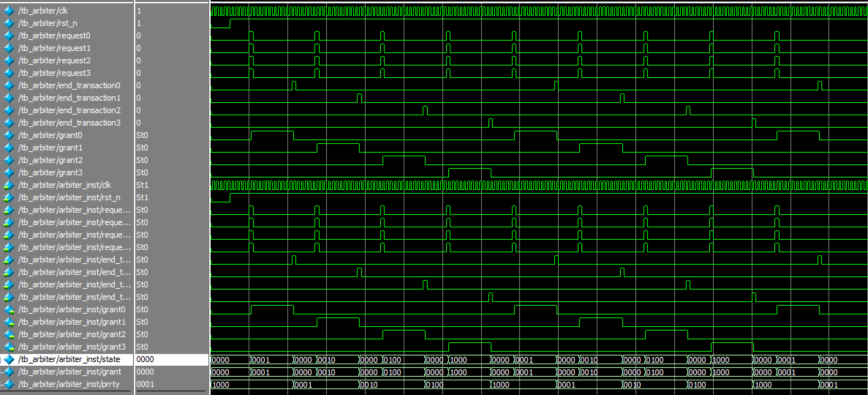Select the icon next to /tb_arbiter/request0
Image resolution: width=868 pixels, height=395 pixels.
[x=9, y=36]
